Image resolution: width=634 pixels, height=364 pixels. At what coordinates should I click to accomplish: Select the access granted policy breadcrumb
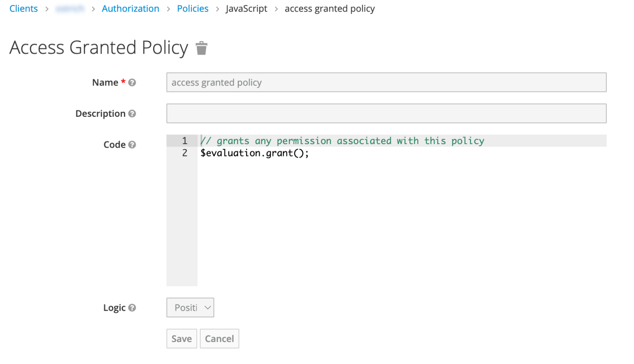point(329,8)
